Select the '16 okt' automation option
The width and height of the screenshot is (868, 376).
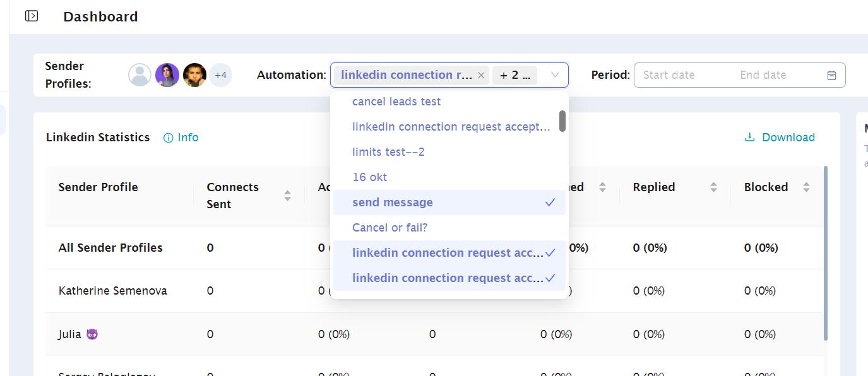[x=370, y=177]
